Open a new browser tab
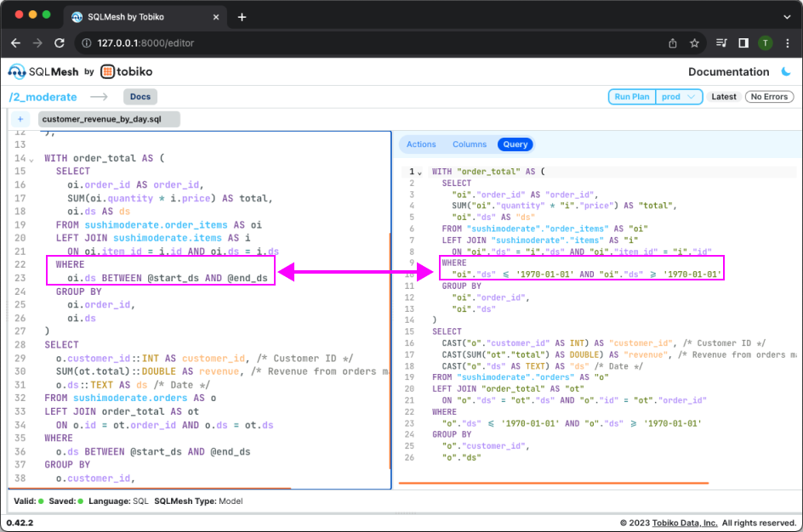The height and width of the screenshot is (532, 803). point(242,17)
